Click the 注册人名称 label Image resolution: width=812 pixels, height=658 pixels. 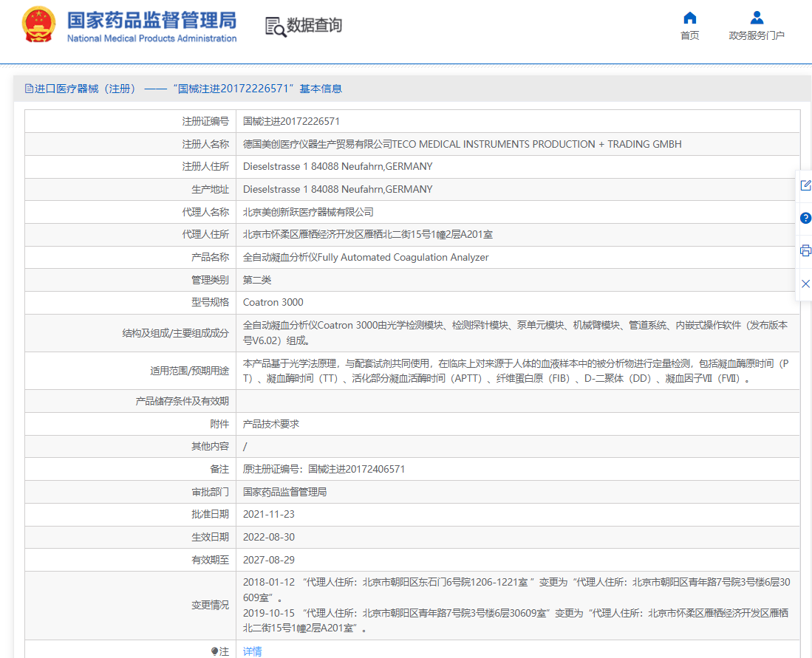coord(205,144)
